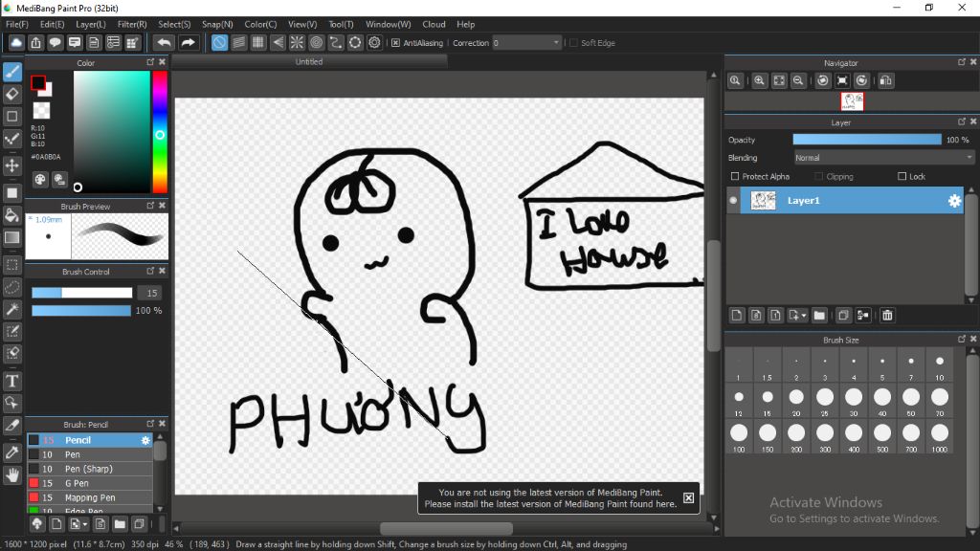Click the brush opacity slider

[x=81, y=311]
